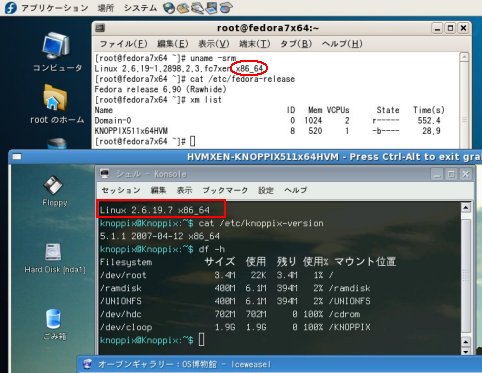Open the ごみ箱 trash icon
Image resolution: width=482 pixels, height=373 pixels.
[x=54, y=324]
